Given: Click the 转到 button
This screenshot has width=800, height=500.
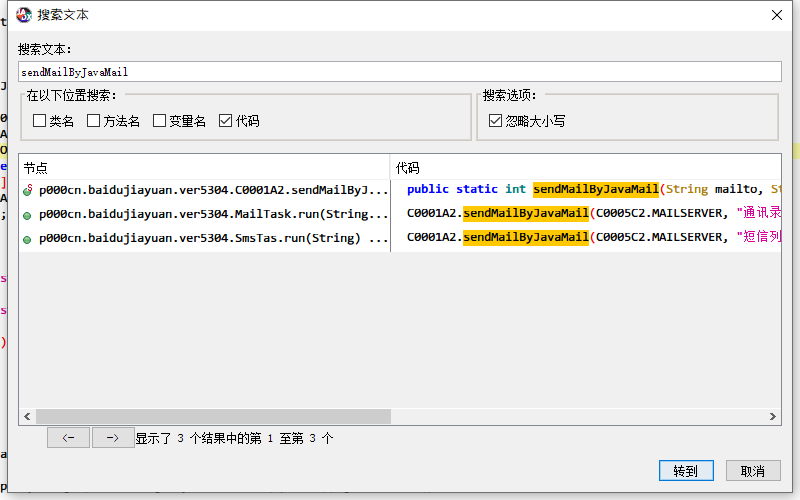Looking at the screenshot, I should click(686, 470).
